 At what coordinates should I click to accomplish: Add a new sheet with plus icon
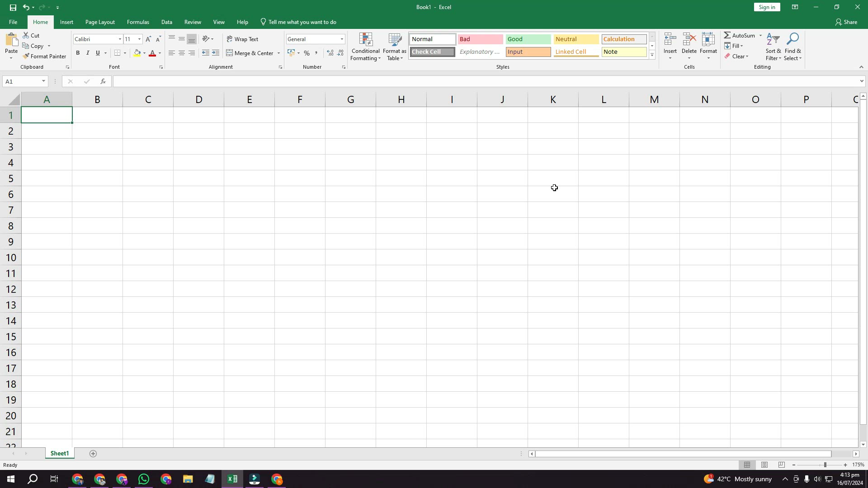93,454
